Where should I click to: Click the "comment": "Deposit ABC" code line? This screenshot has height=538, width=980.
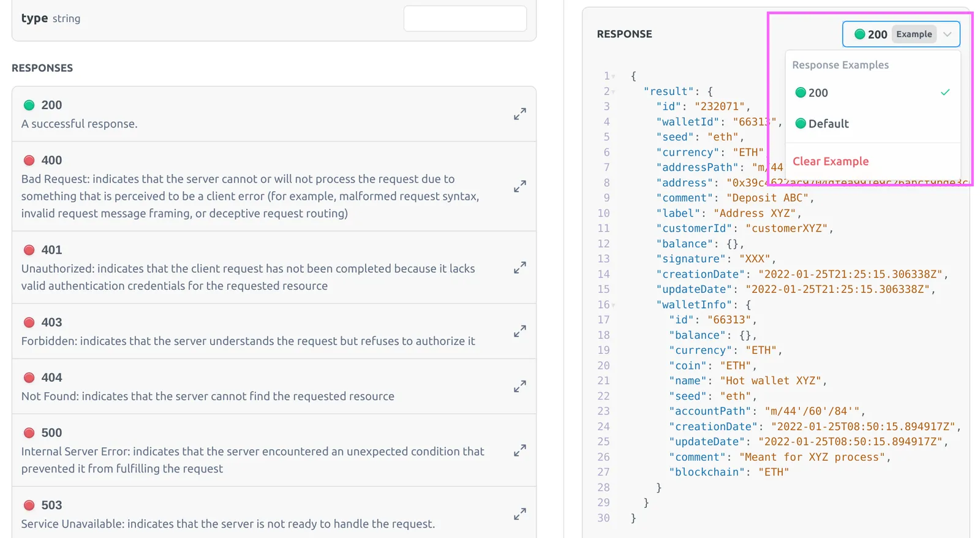tap(735, 198)
